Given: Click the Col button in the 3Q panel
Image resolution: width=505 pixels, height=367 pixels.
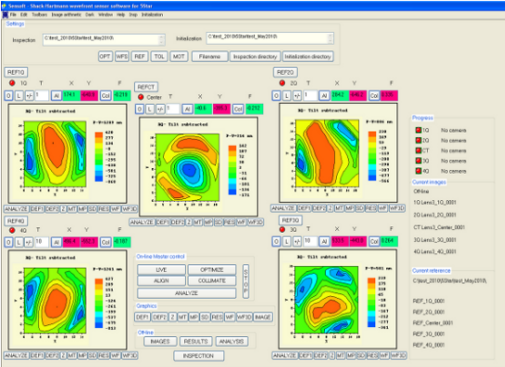Looking at the screenshot, I should pos(374,241).
